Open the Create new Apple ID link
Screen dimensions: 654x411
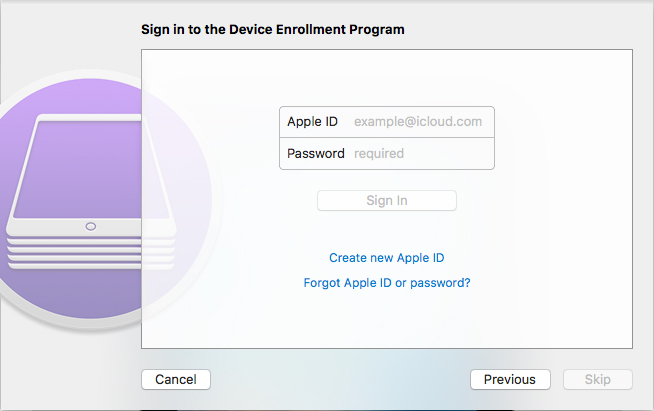(x=387, y=258)
